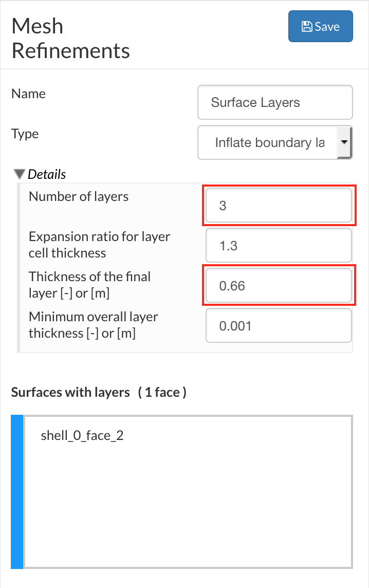Click the 'Name' field label
The height and width of the screenshot is (588, 369).
tap(29, 94)
